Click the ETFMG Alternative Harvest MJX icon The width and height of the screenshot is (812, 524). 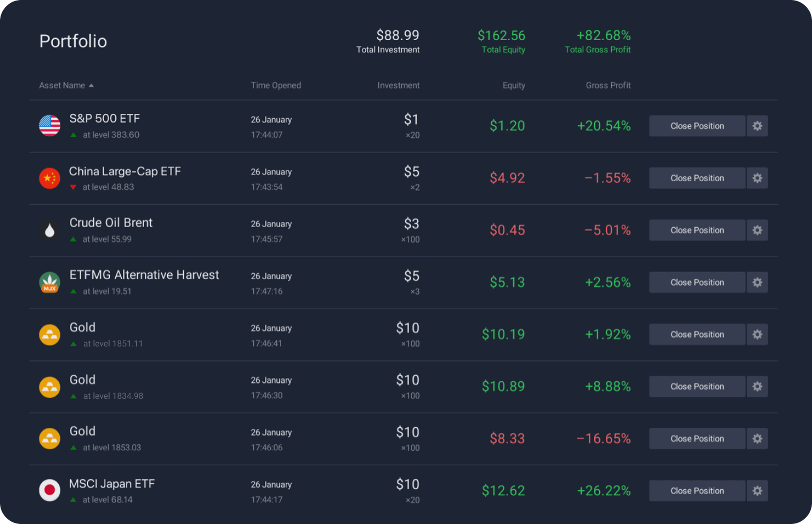point(50,282)
